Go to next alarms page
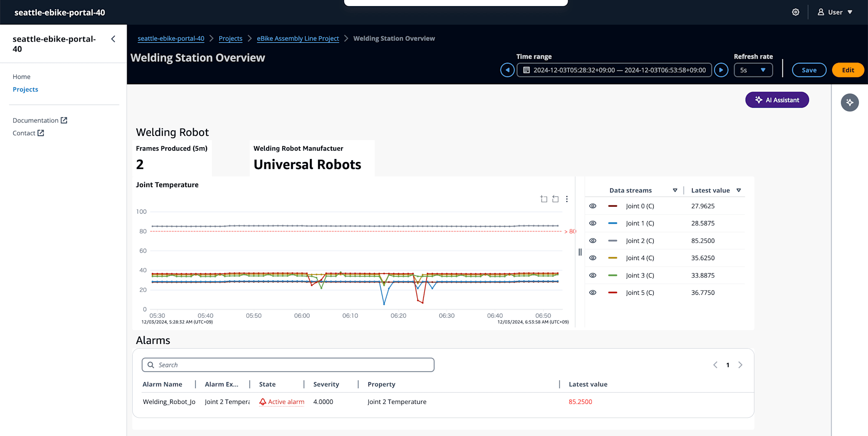 pyautogui.click(x=740, y=365)
